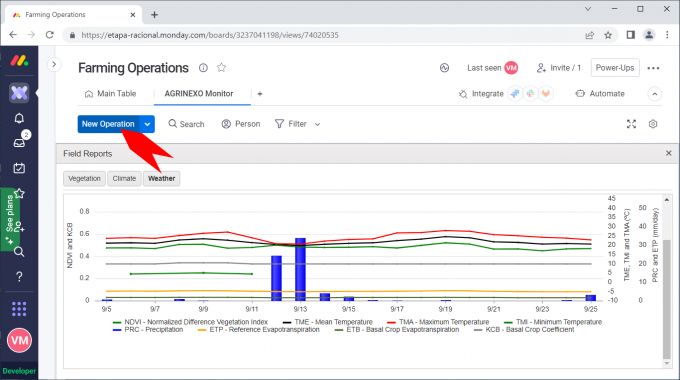This screenshot has width=680, height=380.
Task: Expand the Filter dropdown chevron
Action: (317, 124)
